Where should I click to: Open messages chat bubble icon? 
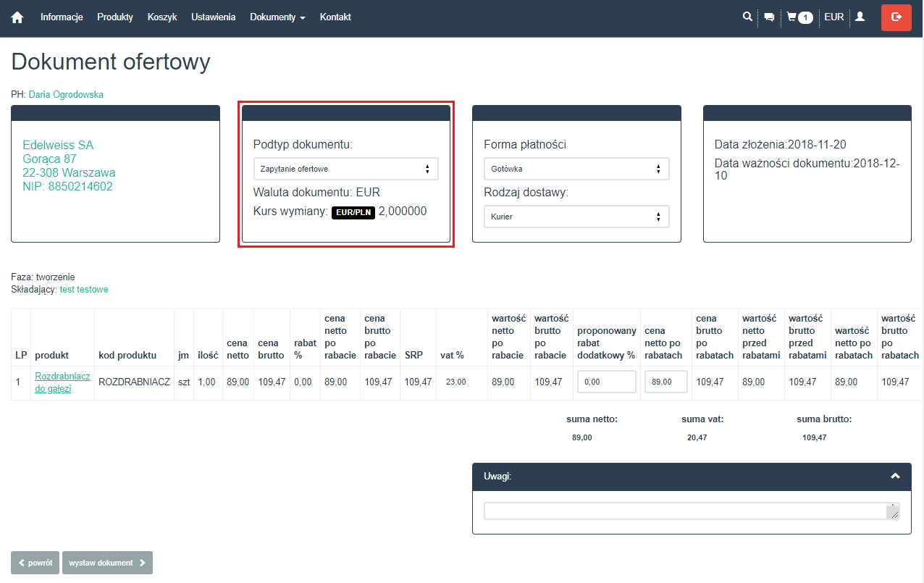(x=769, y=17)
